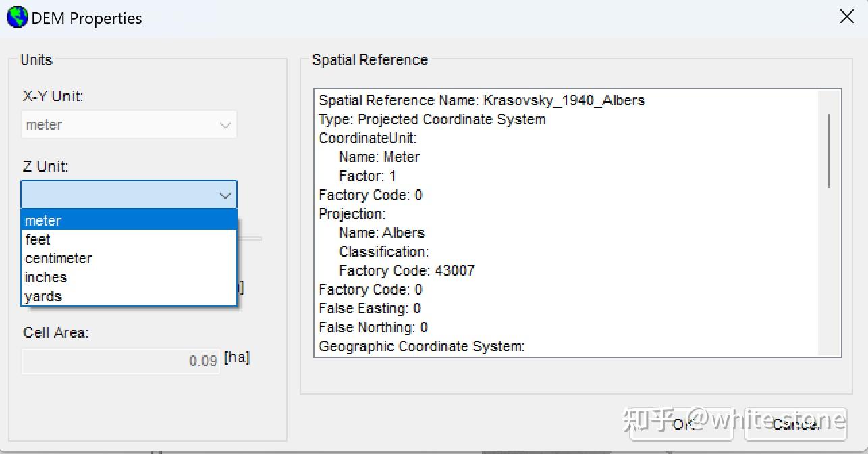This screenshot has width=868, height=454.
Task: Choose inches as Z Unit
Action: click(x=129, y=277)
